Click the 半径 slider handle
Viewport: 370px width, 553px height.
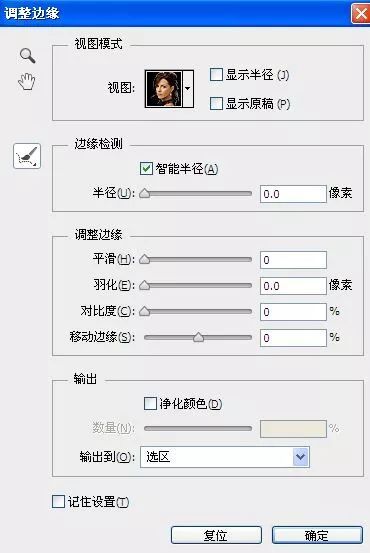[x=145, y=193]
